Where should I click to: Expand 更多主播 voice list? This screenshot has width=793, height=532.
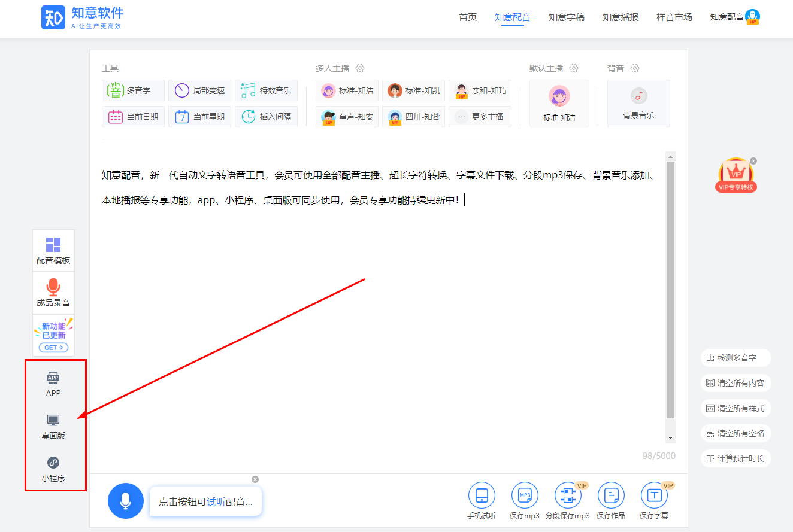click(x=480, y=117)
